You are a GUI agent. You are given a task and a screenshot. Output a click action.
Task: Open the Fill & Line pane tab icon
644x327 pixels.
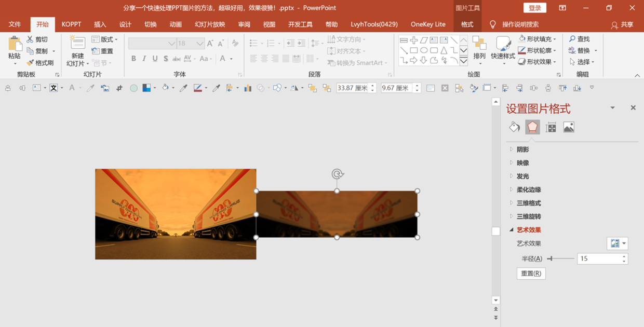coord(514,127)
